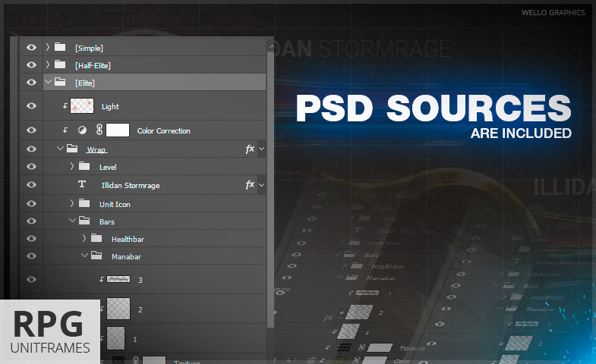Viewport: 596px width, 364px height.
Task: Collapse the Wrap group
Action: (60, 149)
